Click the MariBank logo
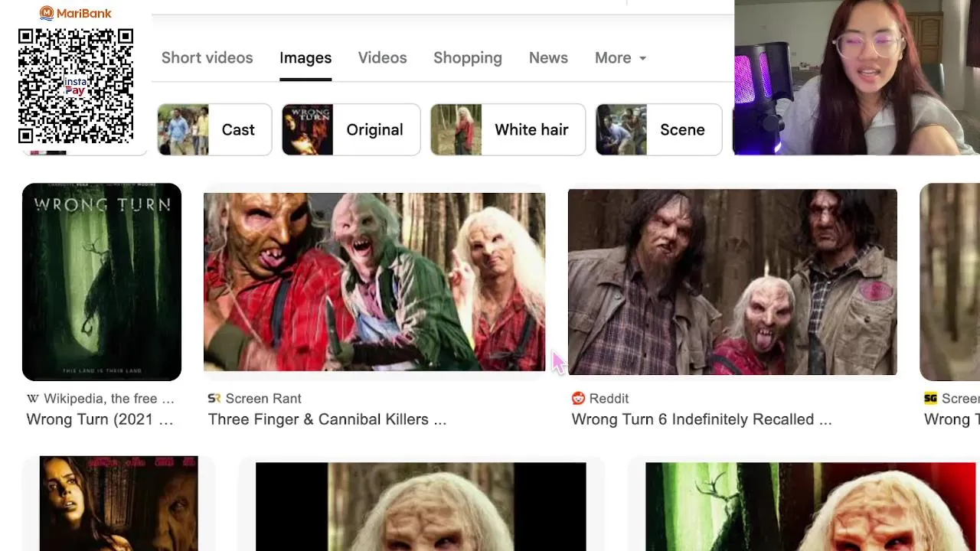This screenshot has width=980, height=551. click(76, 13)
